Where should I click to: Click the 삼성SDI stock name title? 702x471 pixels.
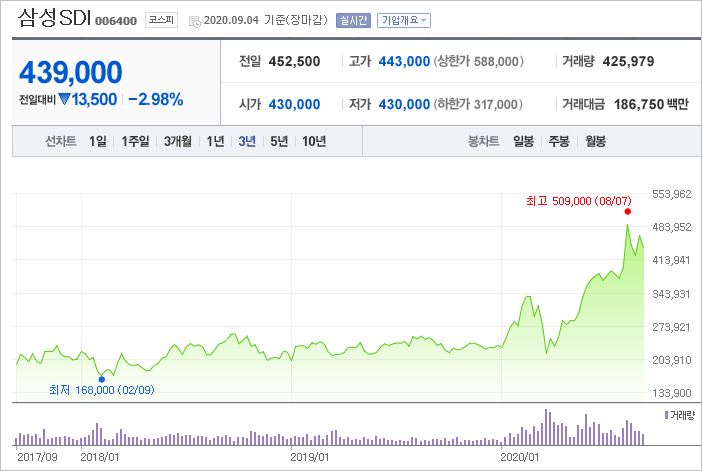[x=54, y=18]
